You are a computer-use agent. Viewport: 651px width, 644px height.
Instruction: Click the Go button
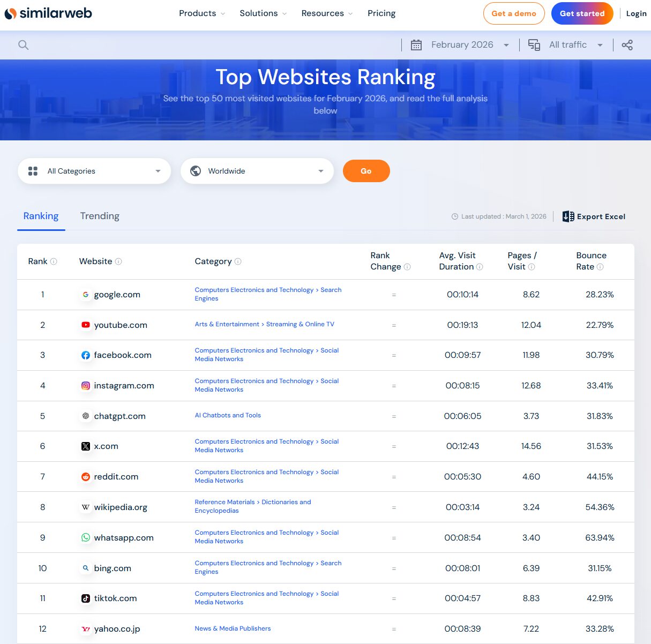[x=366, y=171]
